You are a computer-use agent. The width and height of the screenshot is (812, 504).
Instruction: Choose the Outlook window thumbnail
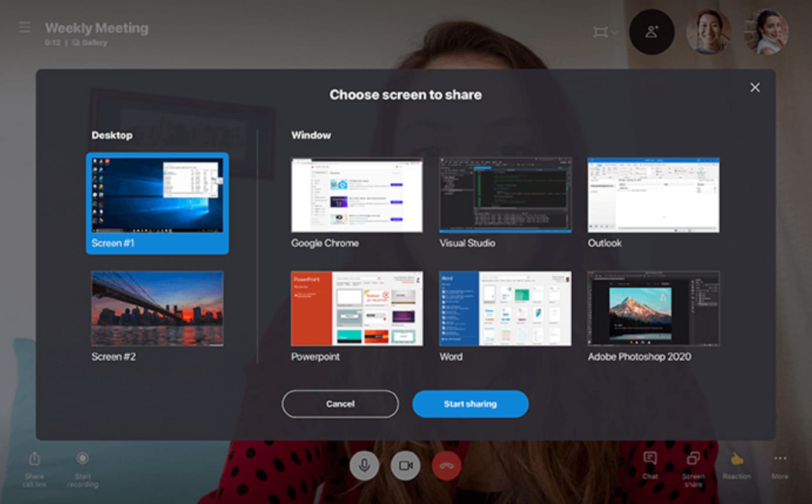tap(653, 195)
